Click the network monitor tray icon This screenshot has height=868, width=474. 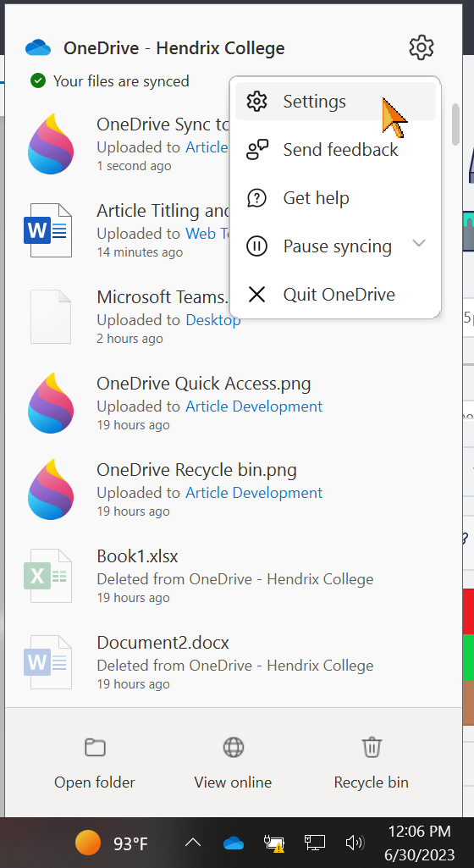[x=315, y=843]
